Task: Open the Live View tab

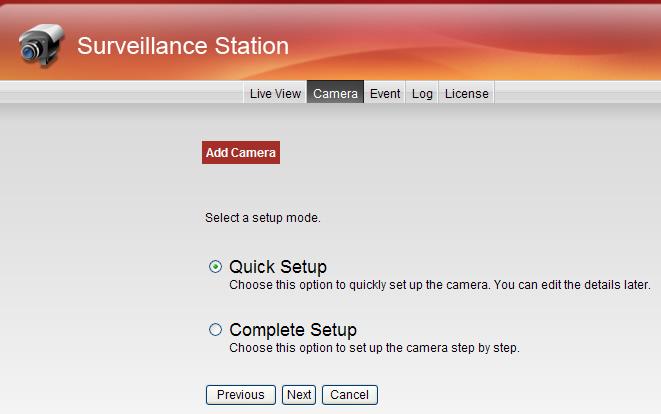Action: click(x=275, y=93)
